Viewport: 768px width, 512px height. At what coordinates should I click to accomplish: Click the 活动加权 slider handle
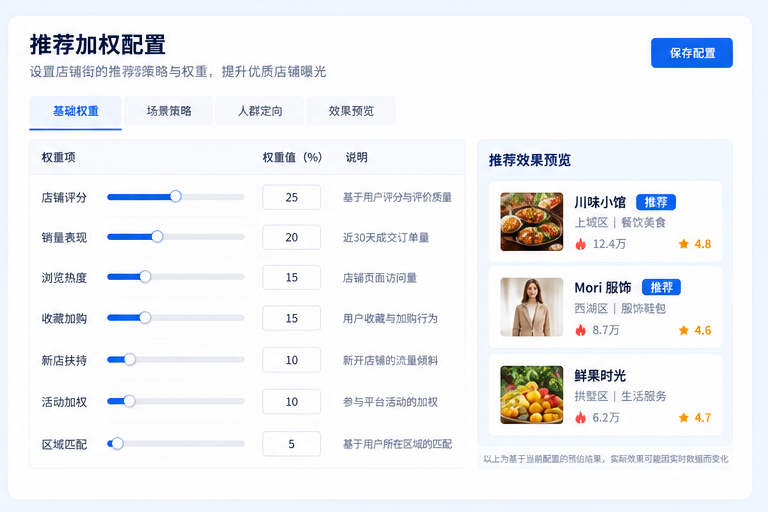(x=129, y=401)
